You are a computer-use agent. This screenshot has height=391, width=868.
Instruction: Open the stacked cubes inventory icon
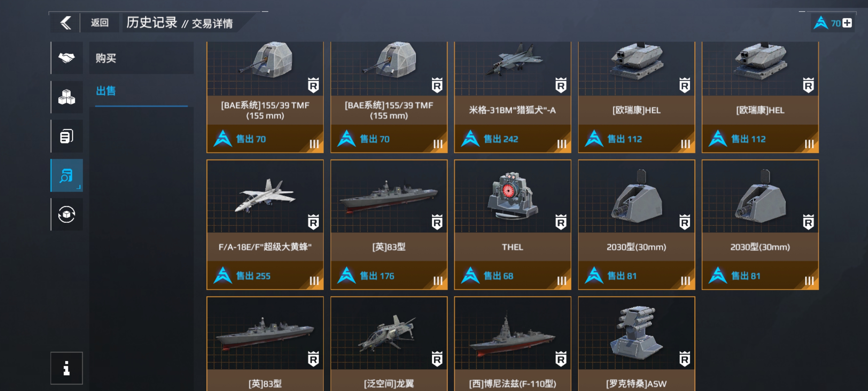pyautogui.click(x=67, y=97)
